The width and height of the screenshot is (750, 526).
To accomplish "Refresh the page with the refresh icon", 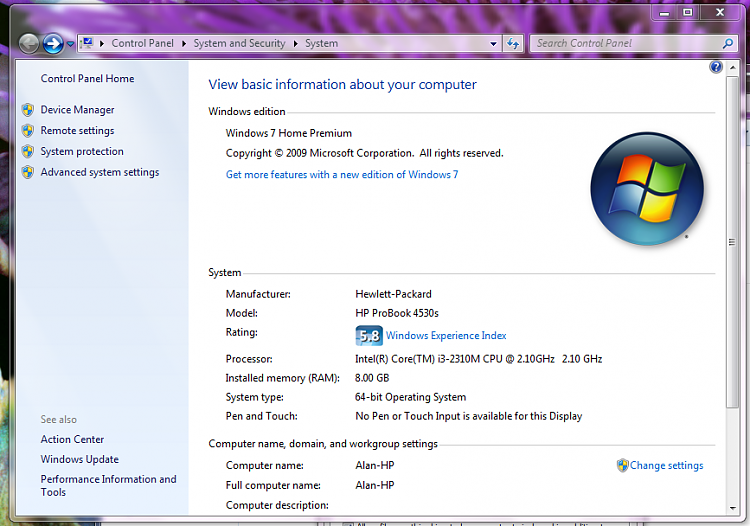I will coord(513,44).
